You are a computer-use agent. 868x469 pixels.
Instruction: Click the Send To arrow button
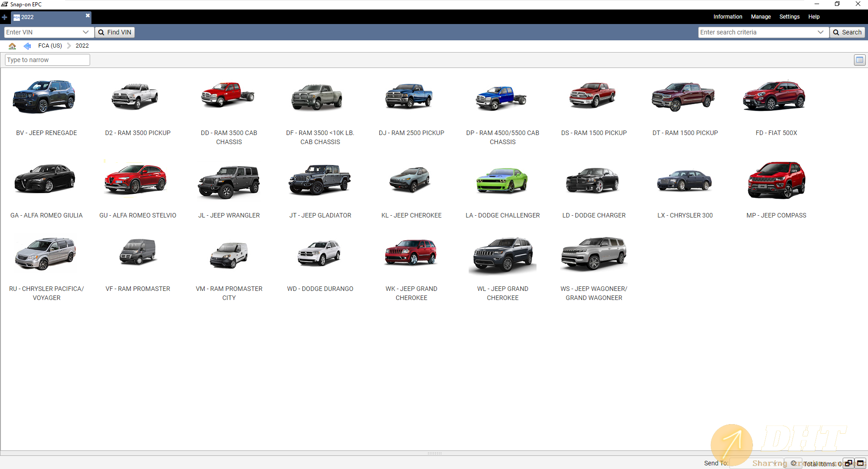(793, 463)
